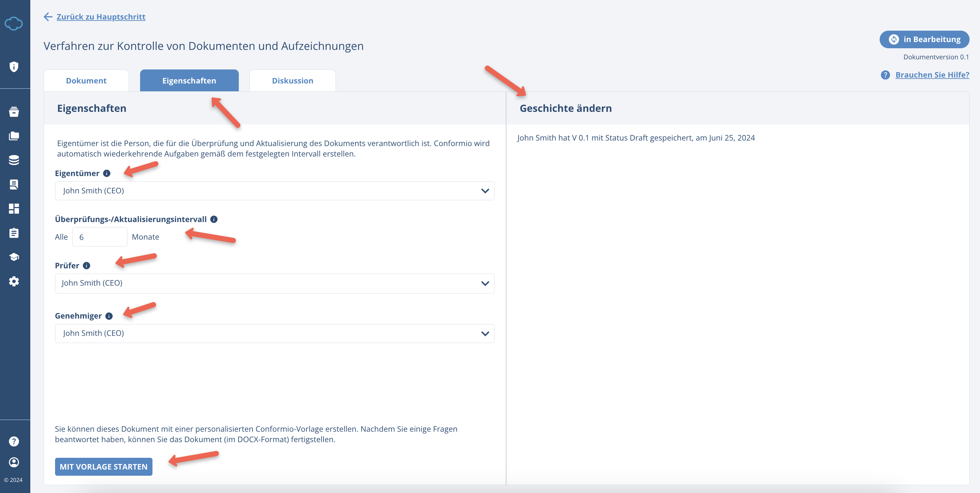This screenshot has width=980, height=493.
Task: Switch to the Diskussion tab
Action: (x=292, y=80)
